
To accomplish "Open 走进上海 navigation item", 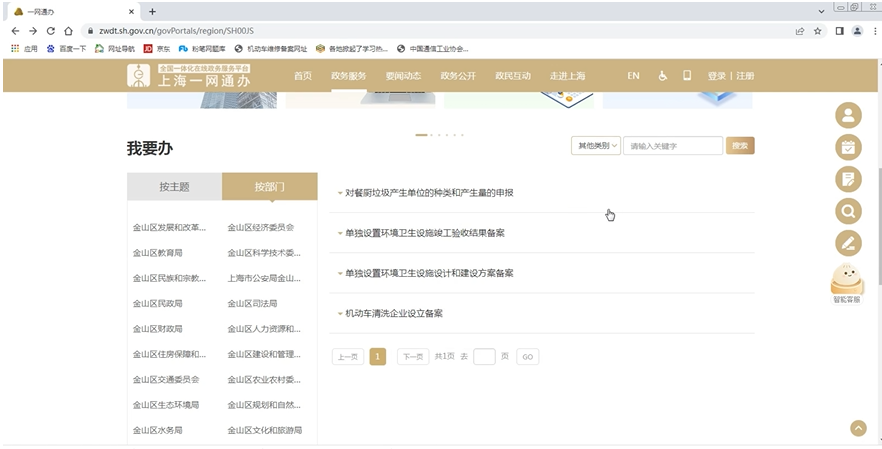I will pyautogui.click(x=567, y=75).
